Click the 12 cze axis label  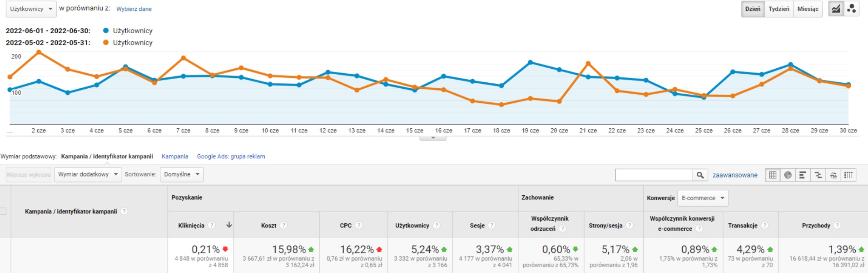pos(328,131)
